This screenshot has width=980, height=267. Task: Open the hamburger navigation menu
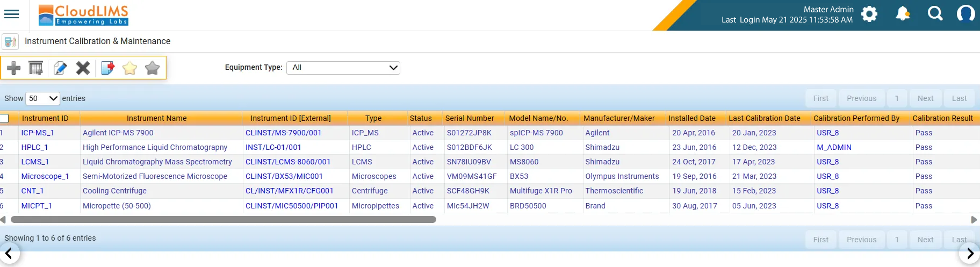point(11,15)
